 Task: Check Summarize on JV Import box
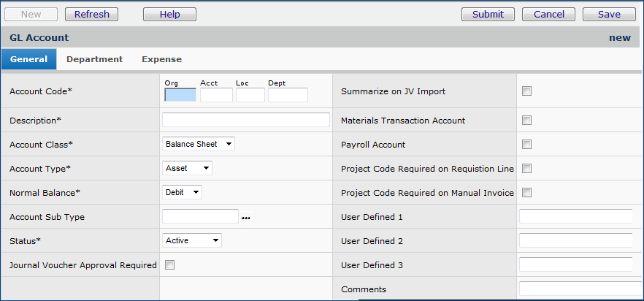(x=527, y=91)
